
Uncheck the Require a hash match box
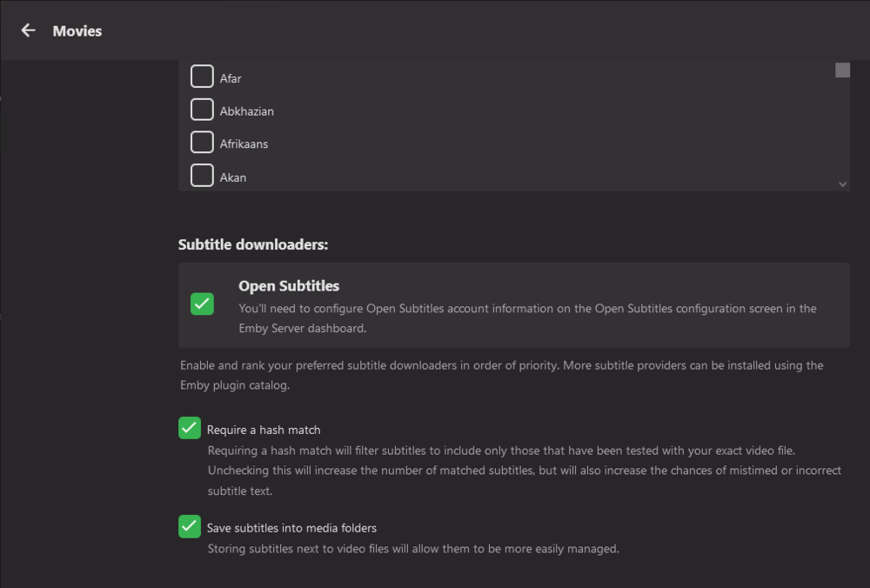coord(190,428)
